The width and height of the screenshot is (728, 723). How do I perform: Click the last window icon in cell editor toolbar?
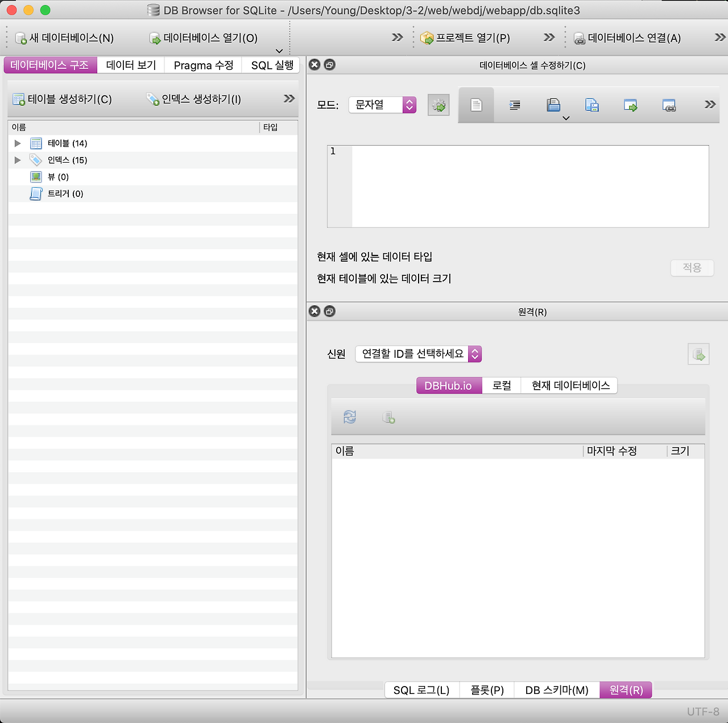(x=669, y=105)
